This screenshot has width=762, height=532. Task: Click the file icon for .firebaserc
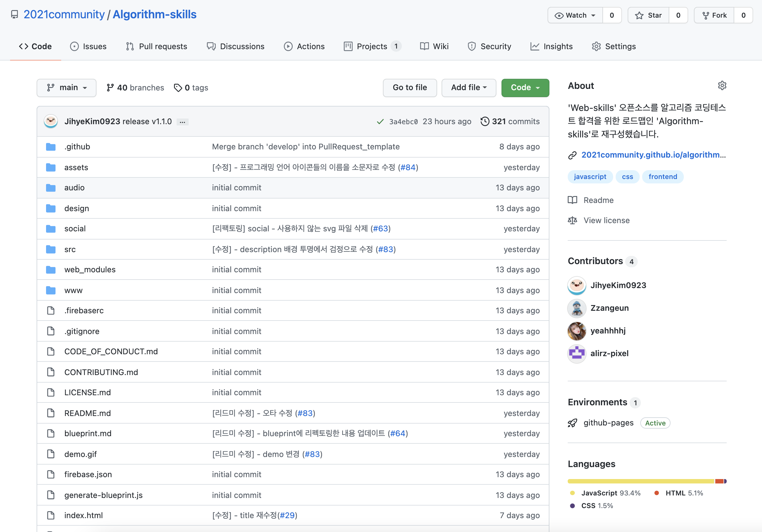click(x=51, y=310)
